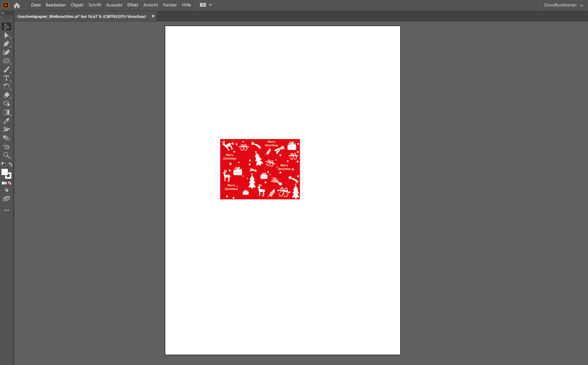Open the Objekt menu
588x365 pixels.
[77, 5]
